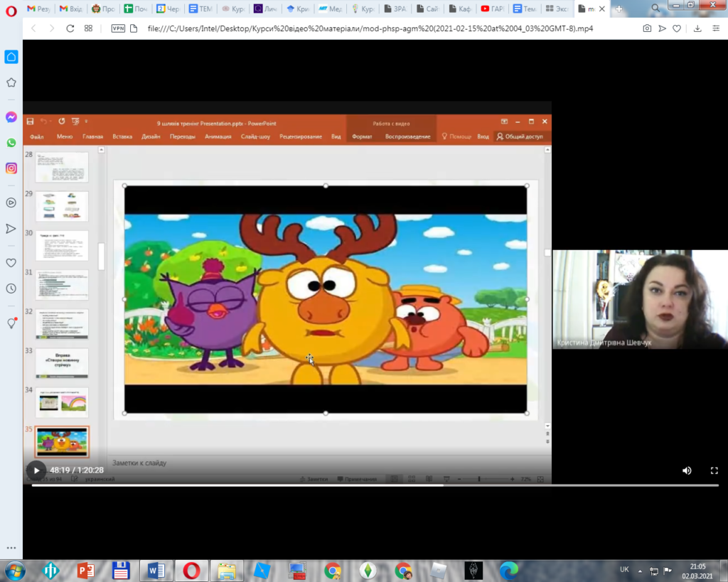This screenshot has height=582, width=728.
Task: Add page to bookmarks with the address bar heart
Action: pyautogui.click(x=677, y=28)
